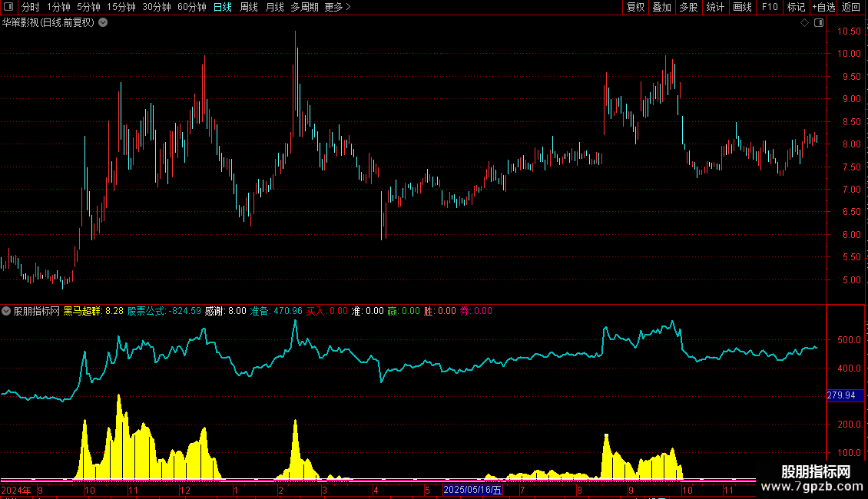
Task: Toggle the left sidebar panel icon
Action: click(x=8, y=7)
